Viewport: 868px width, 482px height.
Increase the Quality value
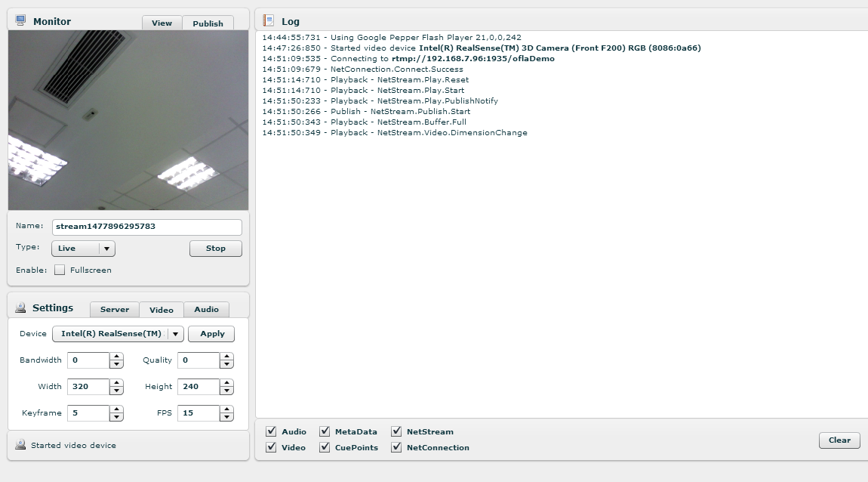[226, 357]
